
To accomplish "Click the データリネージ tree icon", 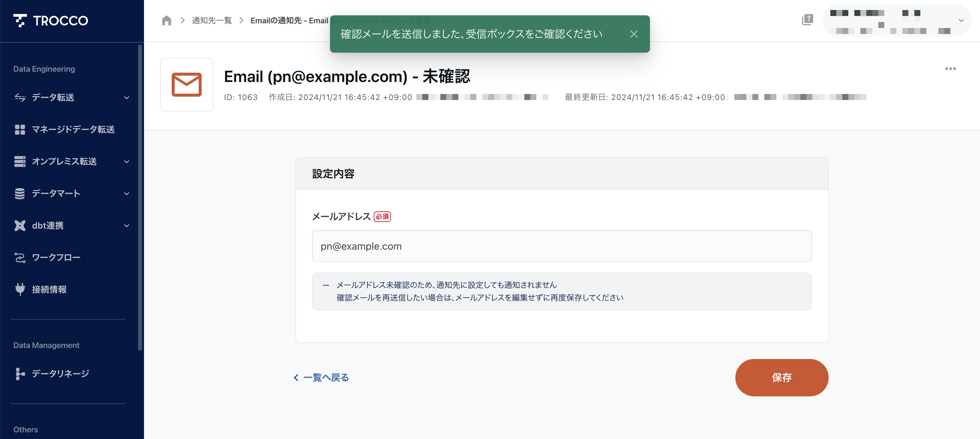I will point(20,374).
